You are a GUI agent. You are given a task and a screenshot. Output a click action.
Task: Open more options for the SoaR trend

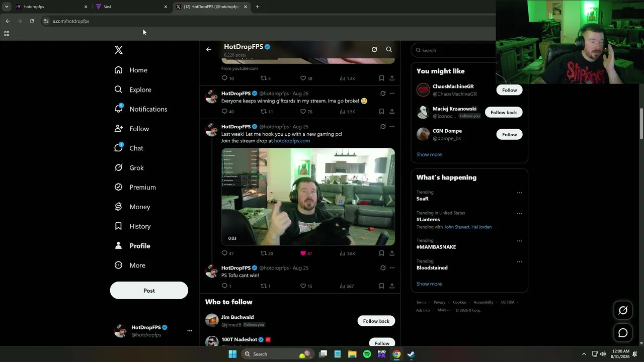[x=519, y=193]
